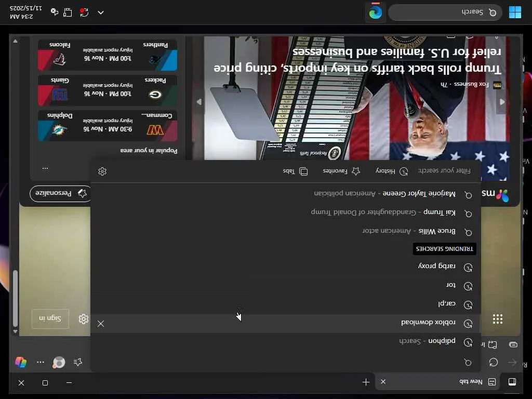Close the New tab tab
The height and width of the screenshot is (399, 532).
click(383, 382)
